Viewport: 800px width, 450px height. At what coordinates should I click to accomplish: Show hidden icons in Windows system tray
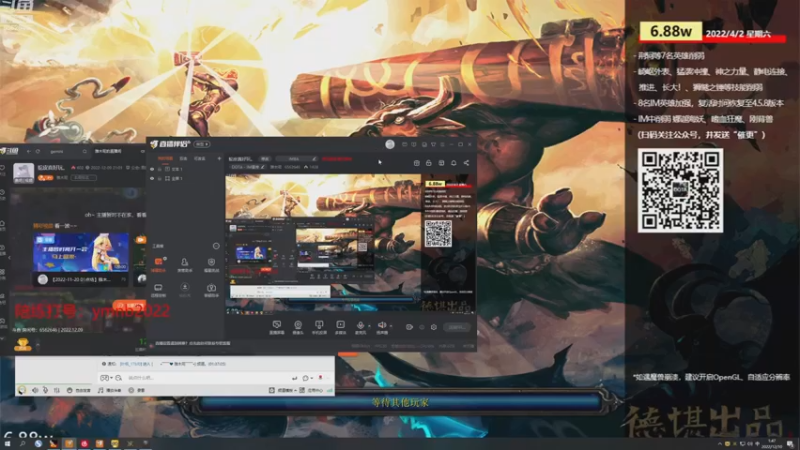point(720,443)
